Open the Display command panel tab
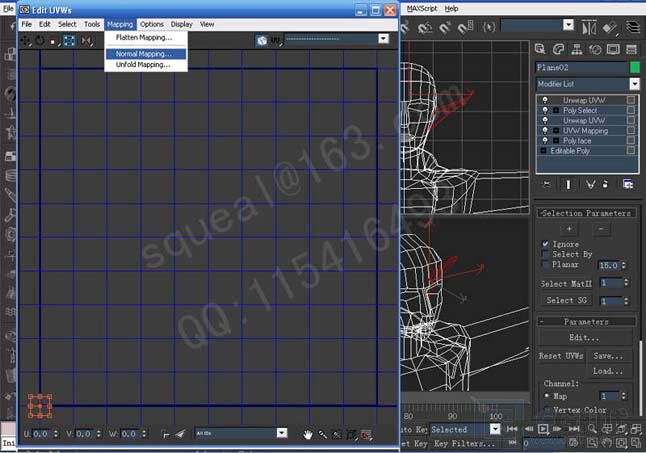Screen dimensions: 646x453 [x=614, y=49]
